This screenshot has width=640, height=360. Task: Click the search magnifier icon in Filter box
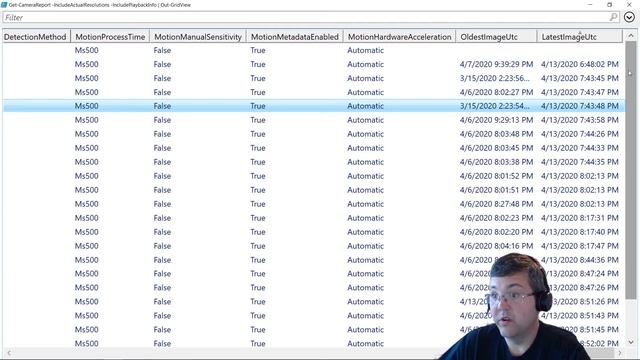613,17
